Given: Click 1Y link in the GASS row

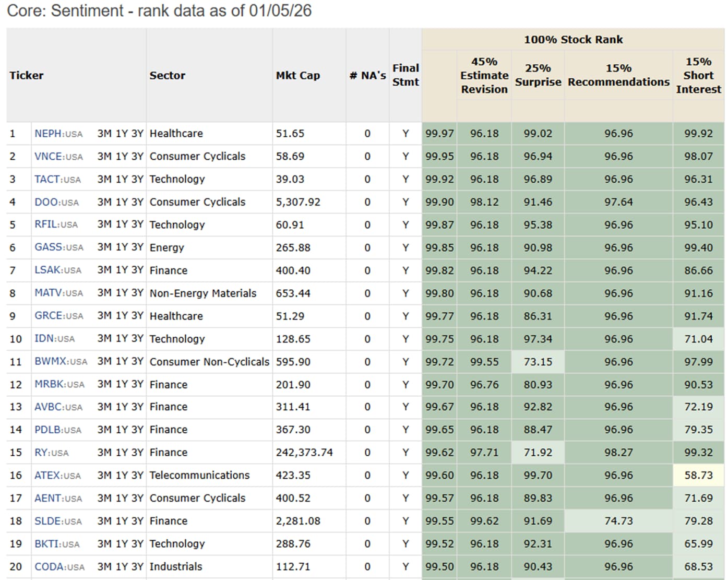Looking at the screenshot, I should point(121,247).
